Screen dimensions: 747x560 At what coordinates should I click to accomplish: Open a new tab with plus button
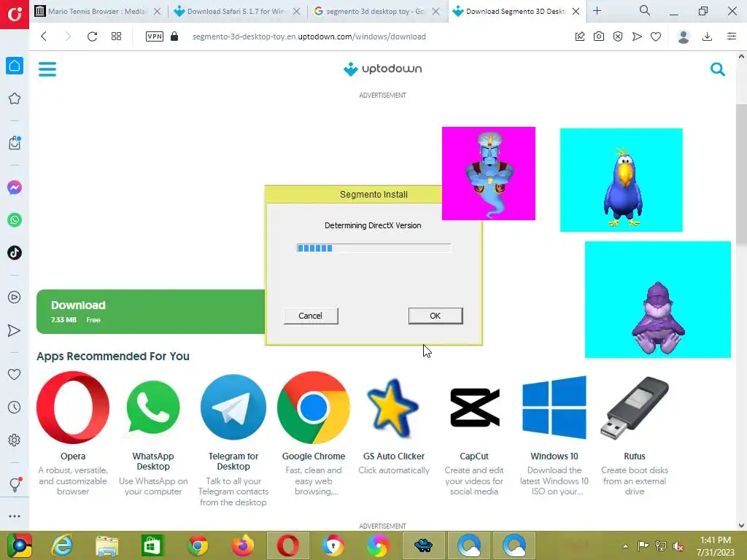pos(597,10)
